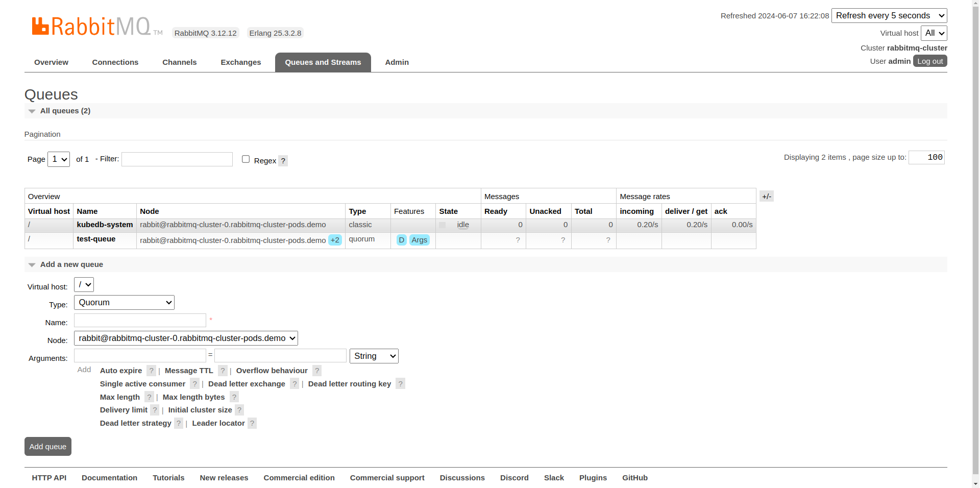Go to the Admin tab
Image resolution: width=980 pixels, height=488 pixels.
(x=397, y=62)
